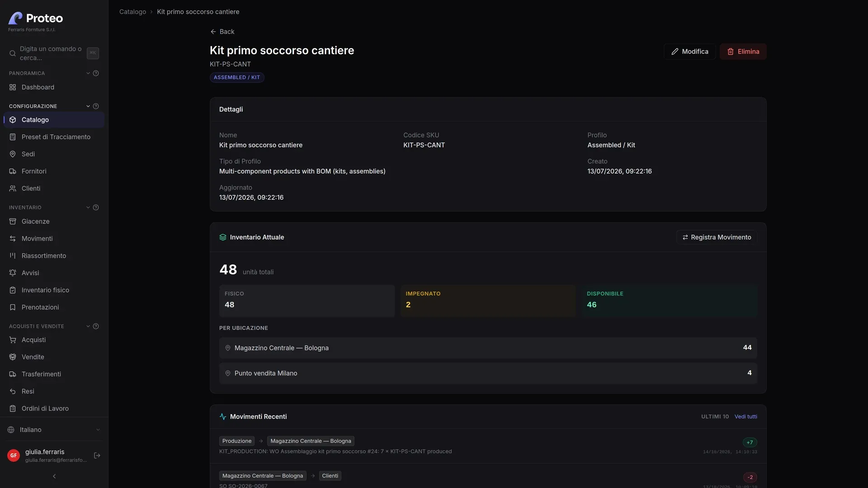Collapse the Inventario section chevron
The image size is (868, 488).
88,207
